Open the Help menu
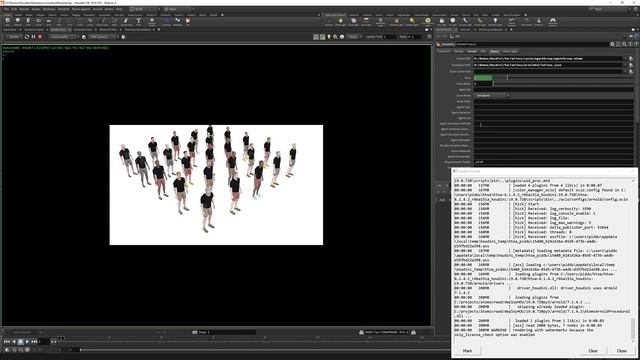Viewport: 640px width, 360px height. click(x=119, y=9)
